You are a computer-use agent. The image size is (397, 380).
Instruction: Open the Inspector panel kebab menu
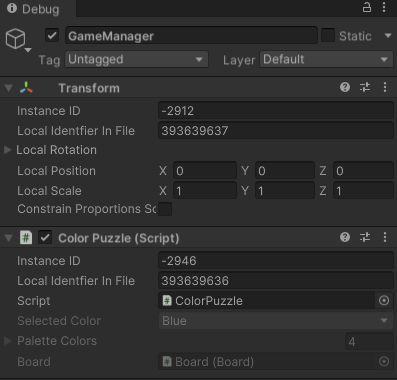coord(384,7)
